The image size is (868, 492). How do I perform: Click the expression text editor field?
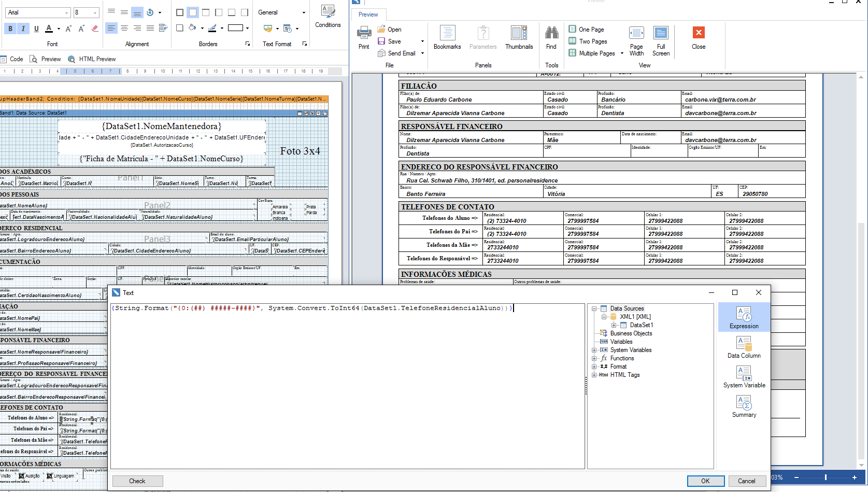348,386
